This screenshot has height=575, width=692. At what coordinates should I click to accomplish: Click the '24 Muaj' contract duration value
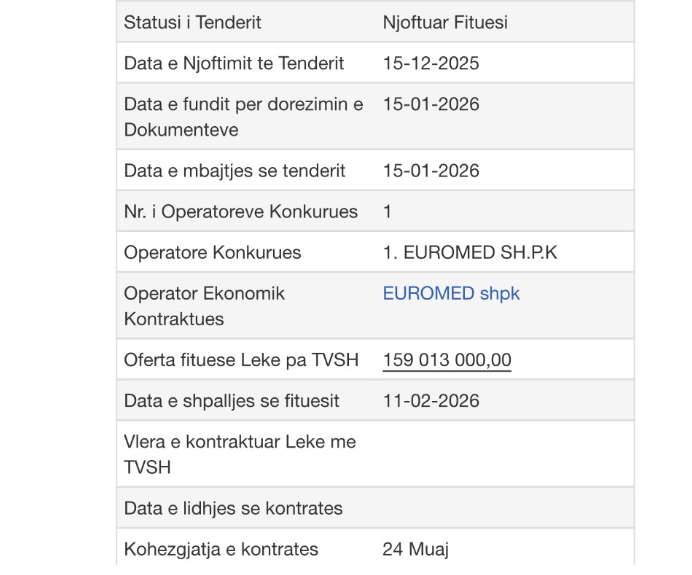(x=419, y=549)
